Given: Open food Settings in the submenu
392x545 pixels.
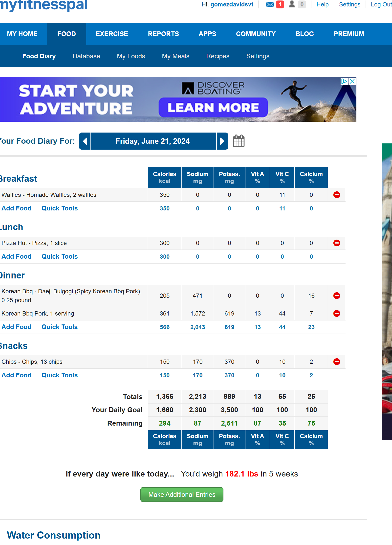Looking at the screenshot, I should [258, 56].
